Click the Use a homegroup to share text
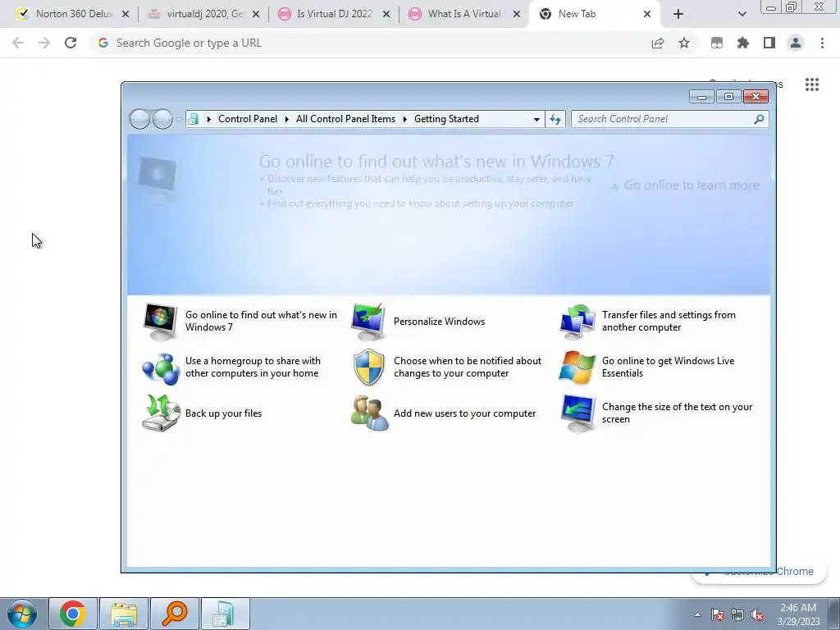 (253, 367)
